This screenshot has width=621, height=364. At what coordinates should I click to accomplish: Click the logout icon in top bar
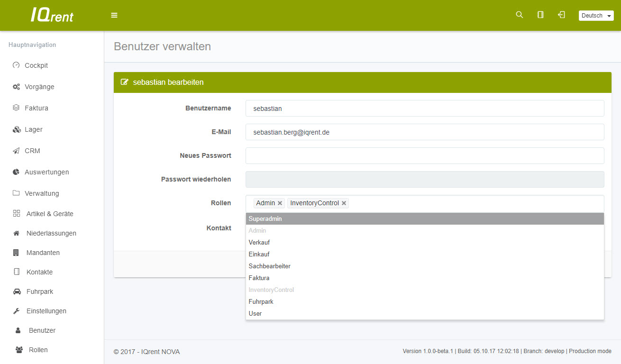[x=561, y=15]
